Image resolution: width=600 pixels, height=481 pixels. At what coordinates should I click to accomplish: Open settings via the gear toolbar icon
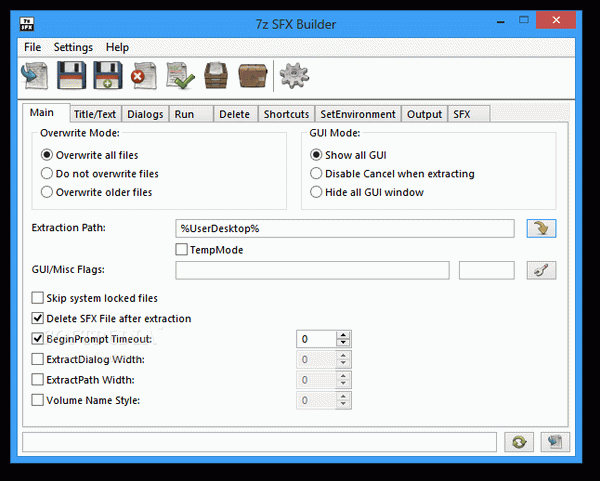(x=294, y=75)
